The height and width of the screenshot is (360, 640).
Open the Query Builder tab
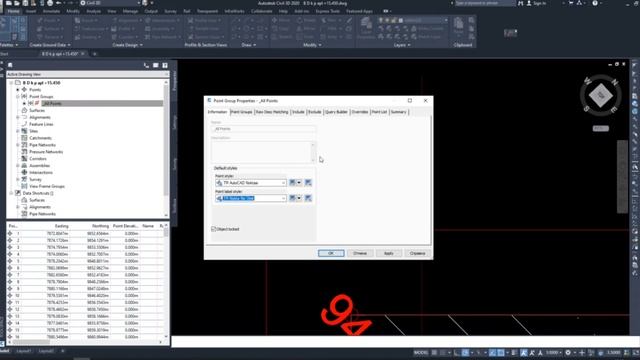tap(336, 112)
